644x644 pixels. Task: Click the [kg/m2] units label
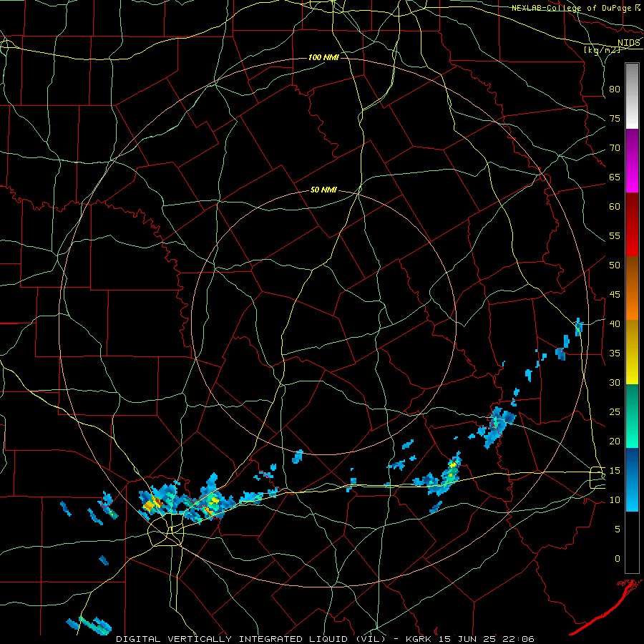(602, 50)
